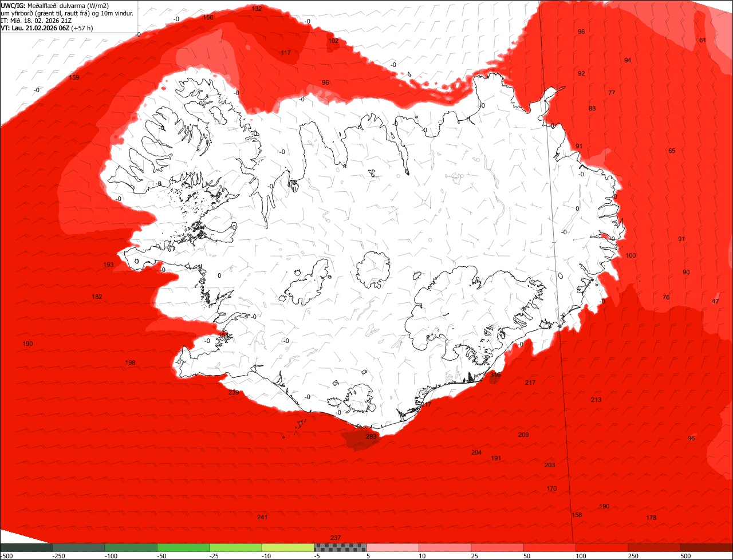Click the flux value 191
The height and width of the screenshot is (560, 733).
click(496, 458)
